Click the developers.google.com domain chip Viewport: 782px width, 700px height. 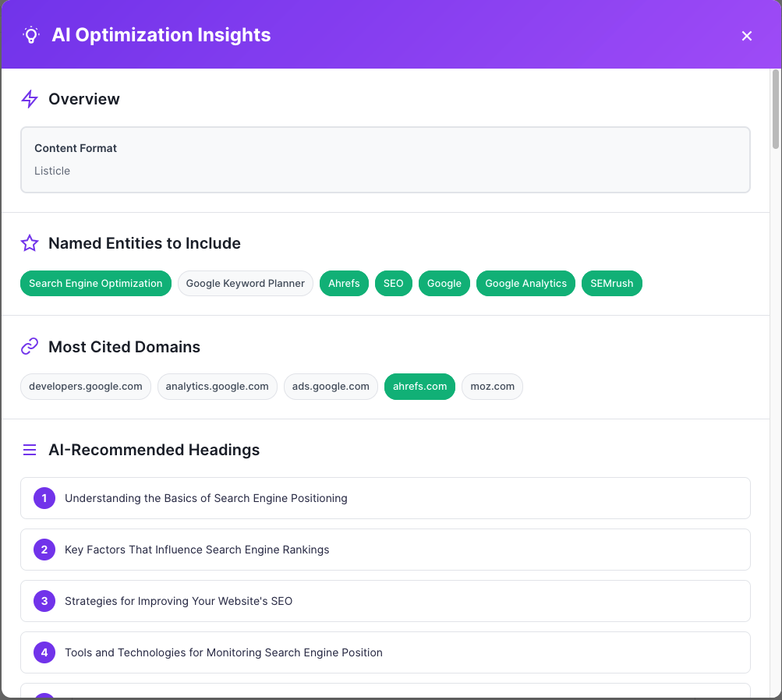86,387
